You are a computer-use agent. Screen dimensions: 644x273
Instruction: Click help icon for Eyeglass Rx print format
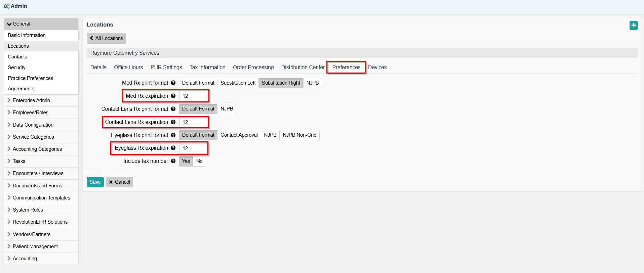click(173, 135)
